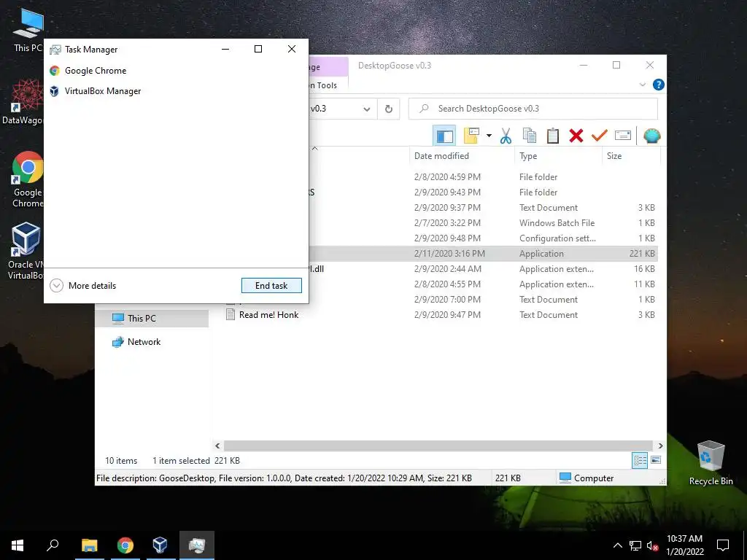Select Google Chrome in Task Manager
Image resolution: width=747 pixels, height=560 pixels.
[176, 71]
